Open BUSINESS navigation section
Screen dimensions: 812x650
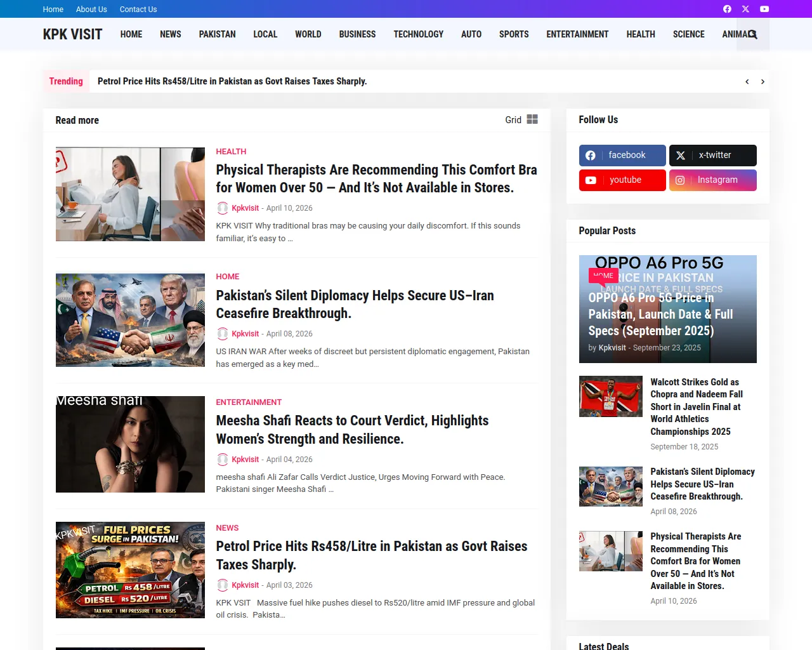[x=357, y=34]
